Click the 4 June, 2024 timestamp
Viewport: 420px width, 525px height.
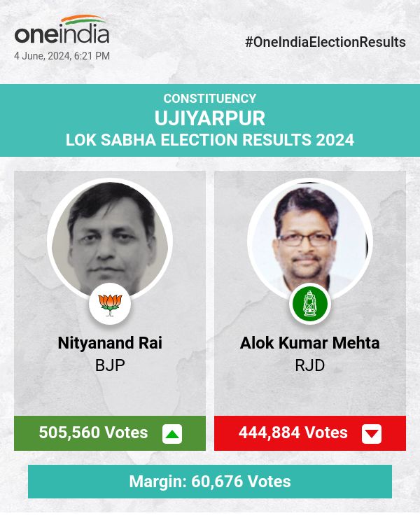point(62,56)
